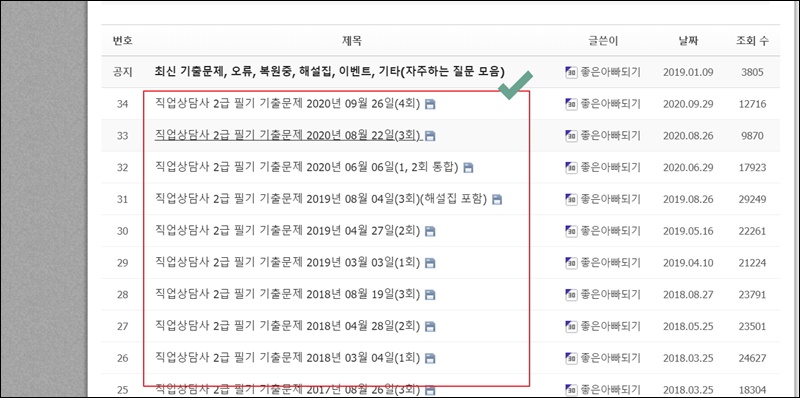Click the 공지 label in the number column
Image resolution: width=800 pixels, height=398 pixels.
pos(122,72)
